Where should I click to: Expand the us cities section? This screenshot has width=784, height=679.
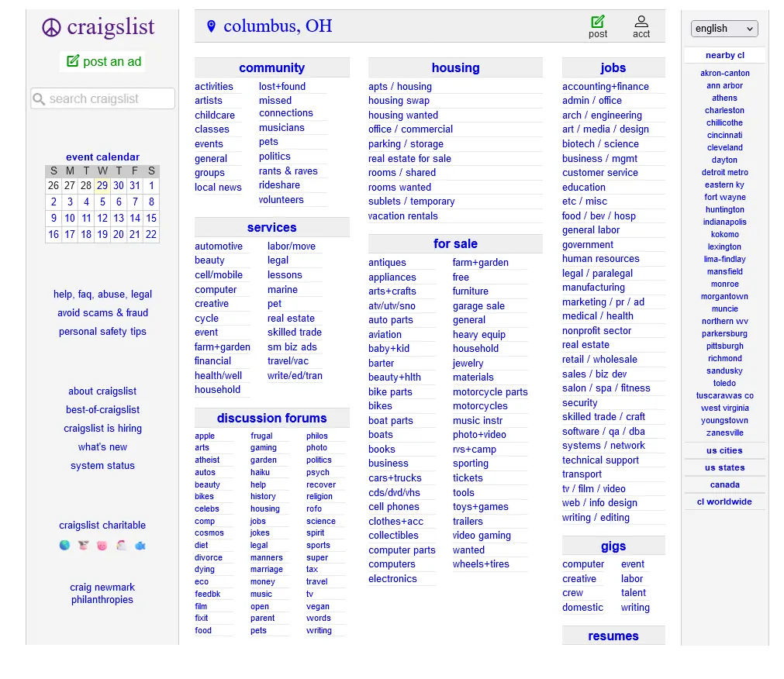coord(724,450)
